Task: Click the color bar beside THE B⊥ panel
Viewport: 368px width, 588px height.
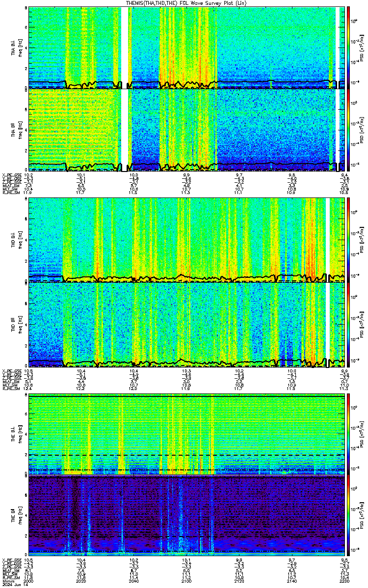Action: click(x=348, y=434)
